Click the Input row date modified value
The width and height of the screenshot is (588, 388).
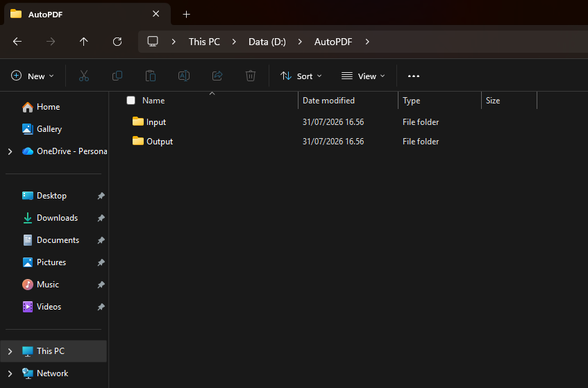[333, 122]
